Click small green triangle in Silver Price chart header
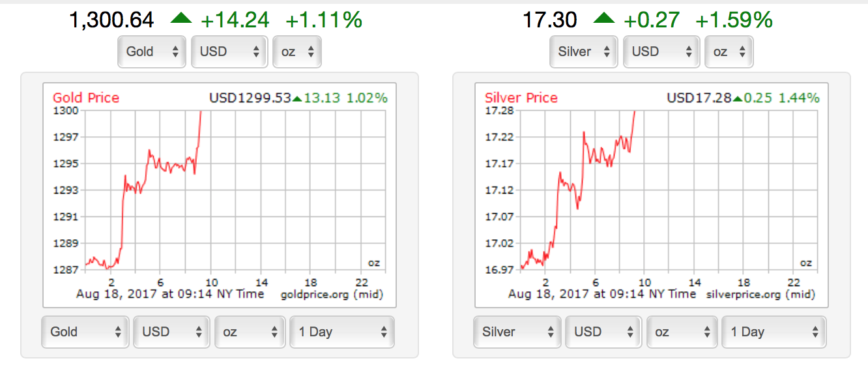The image size is (868, 365). [737, 98]
